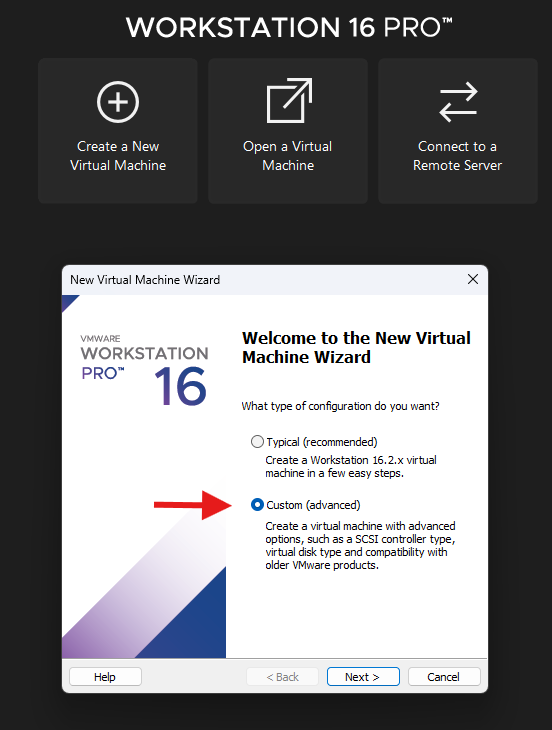Click the Connect to Remote Server arrows icon
552x730 pixels.
point(458,102)
